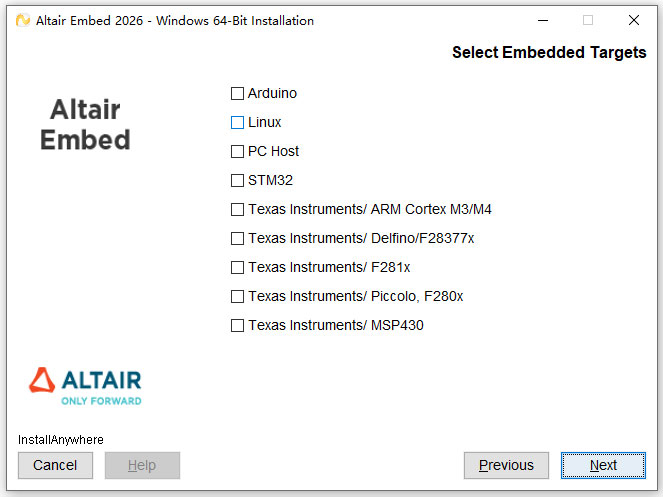The width and height of the screenshot is (663, 497).
Task: Click the Altair Embed logo image
Action: coord(85,124)
